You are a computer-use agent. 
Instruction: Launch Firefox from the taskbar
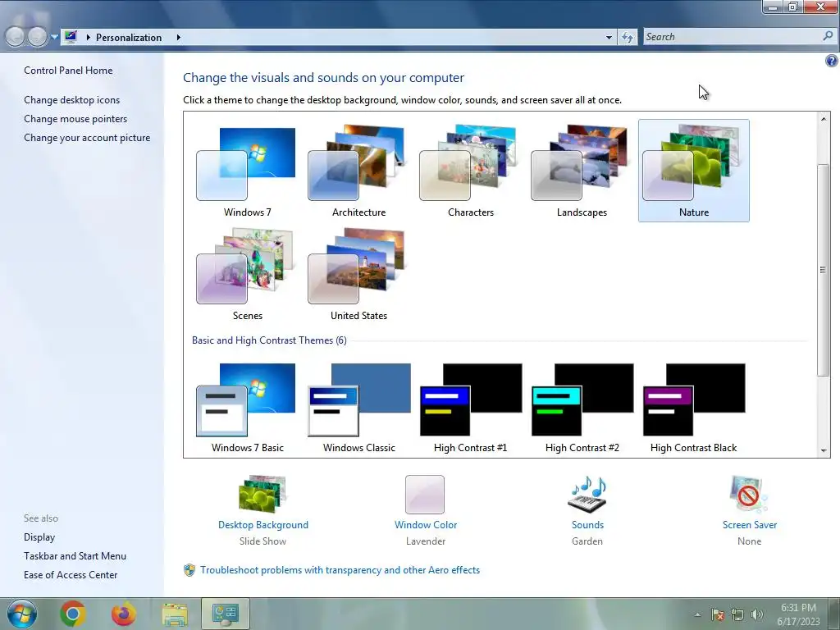124,614
